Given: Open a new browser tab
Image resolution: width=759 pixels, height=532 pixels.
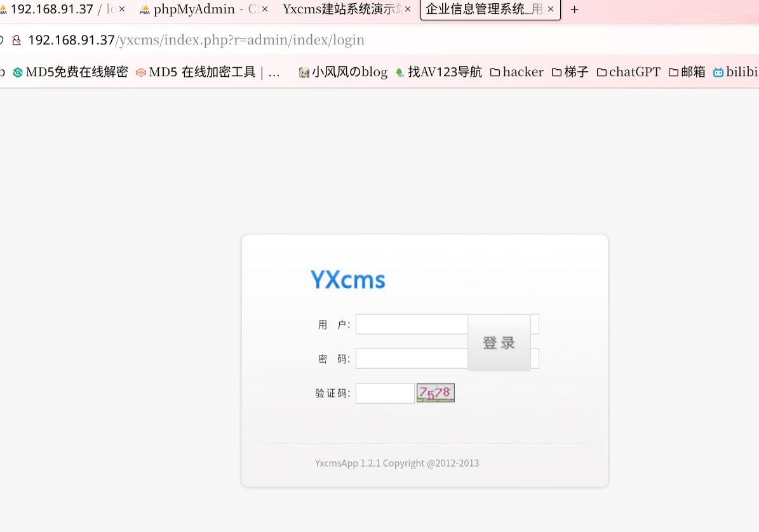Looking at the screenshot, I should (575, 10).
